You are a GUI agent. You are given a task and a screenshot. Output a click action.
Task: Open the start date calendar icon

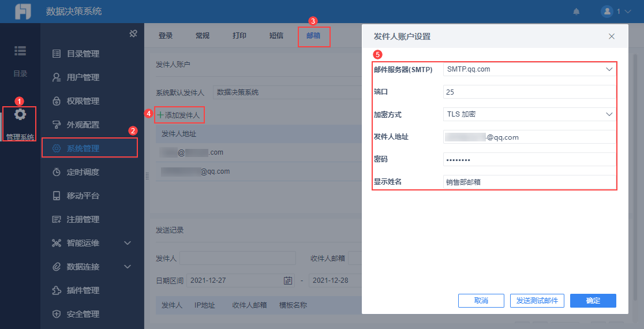point(288,281)
